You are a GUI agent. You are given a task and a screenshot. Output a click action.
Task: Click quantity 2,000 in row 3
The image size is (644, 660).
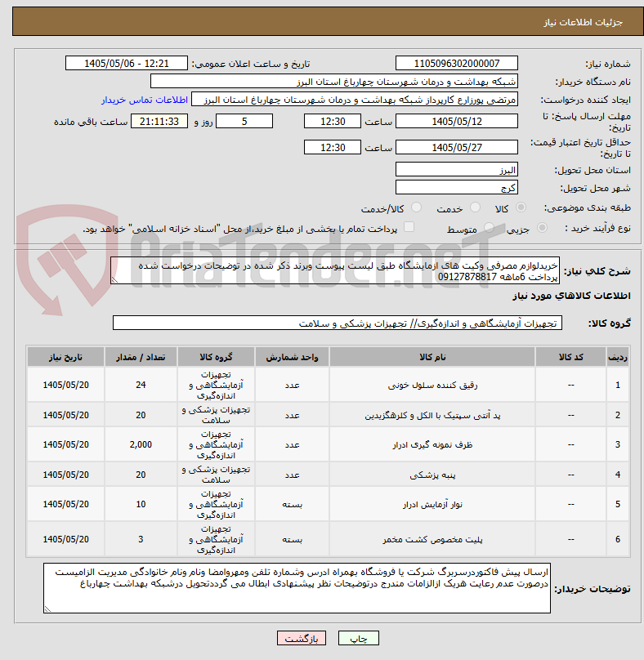tap(141, 444)
